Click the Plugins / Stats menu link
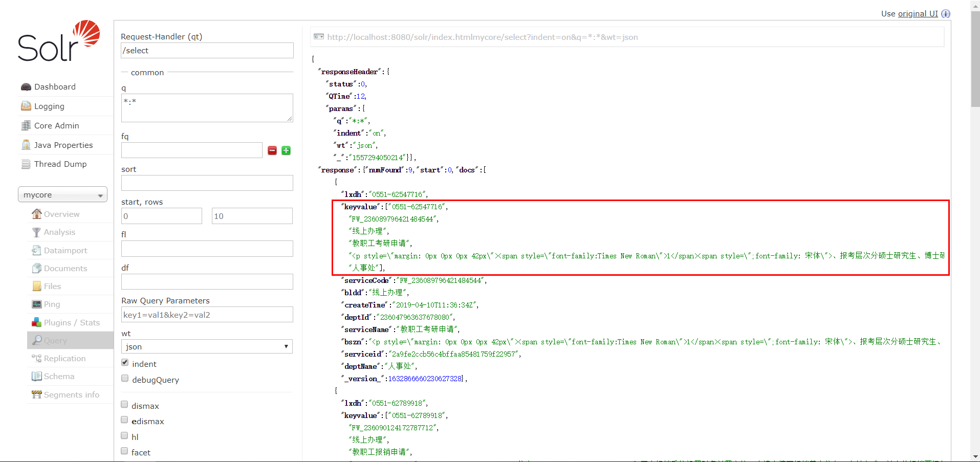This screenshot has width=980, height=462. [72, 323]
